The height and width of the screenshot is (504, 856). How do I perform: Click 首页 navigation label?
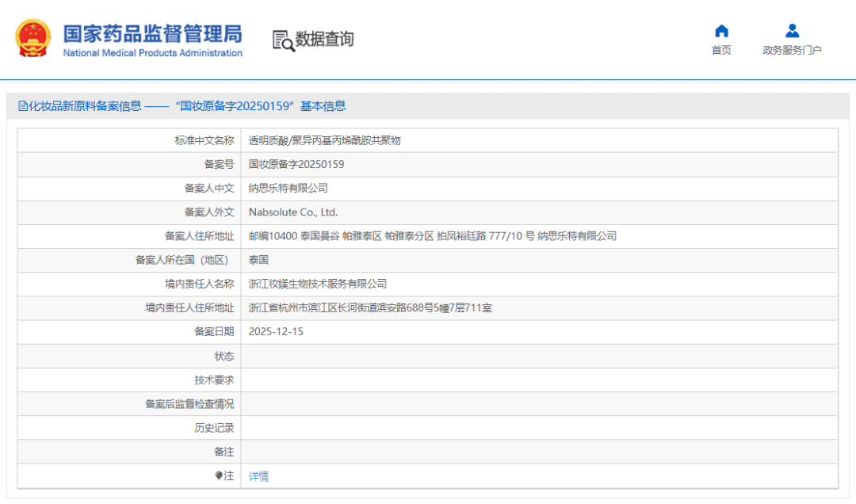[x=721, y=48]
